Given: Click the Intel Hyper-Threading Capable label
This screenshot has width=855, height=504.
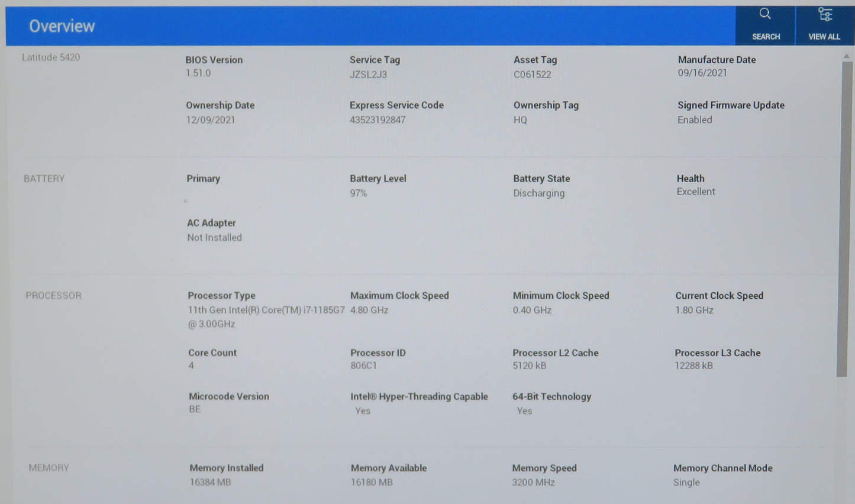Looking at the screenshot, I should [419, 396].
